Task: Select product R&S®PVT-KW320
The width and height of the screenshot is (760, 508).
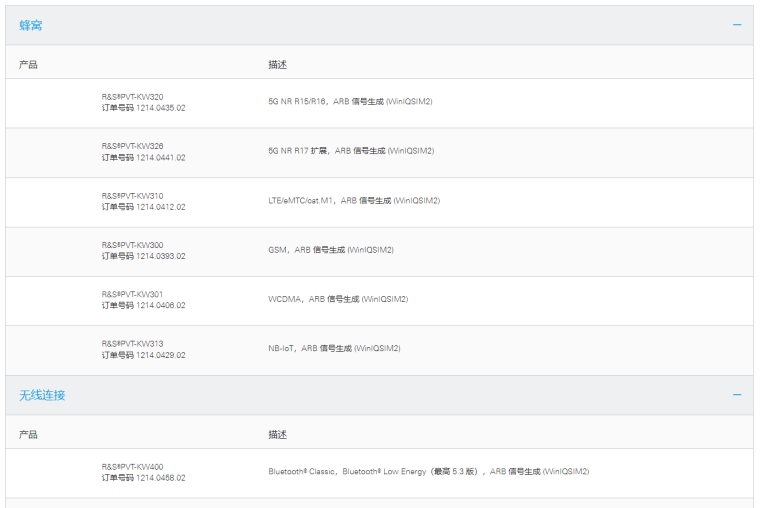Action: click(x=133, y=97)
